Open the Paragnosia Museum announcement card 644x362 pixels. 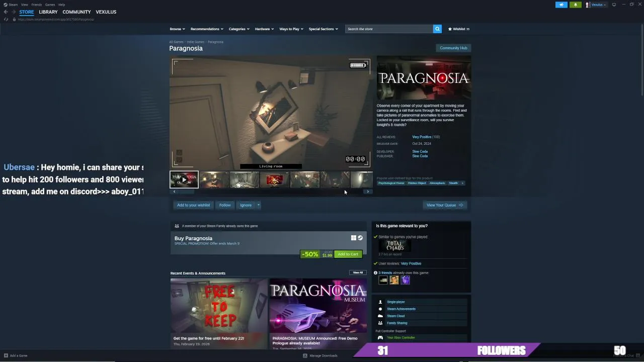point(318,313)
